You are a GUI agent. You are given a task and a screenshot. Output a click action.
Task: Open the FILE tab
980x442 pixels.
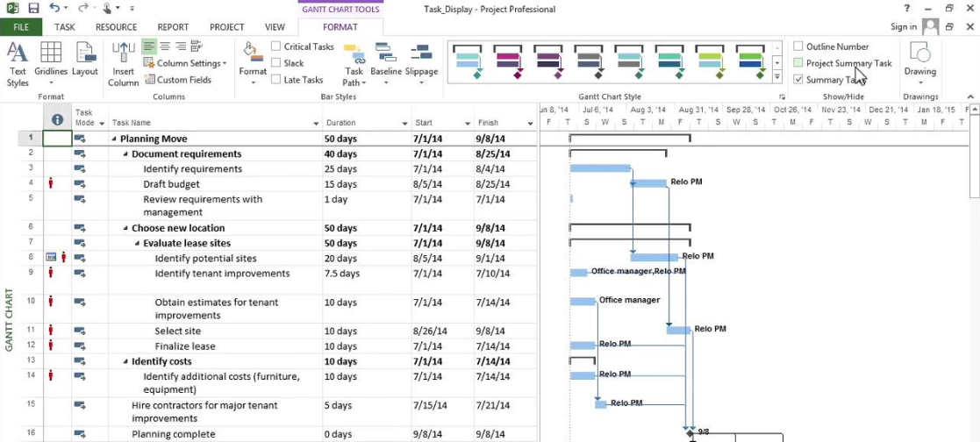point(21,27)
